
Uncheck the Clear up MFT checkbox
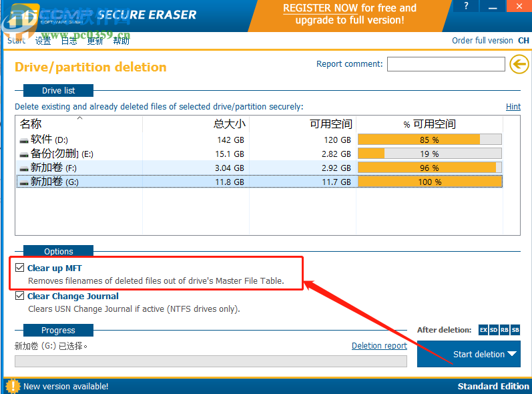19,267
